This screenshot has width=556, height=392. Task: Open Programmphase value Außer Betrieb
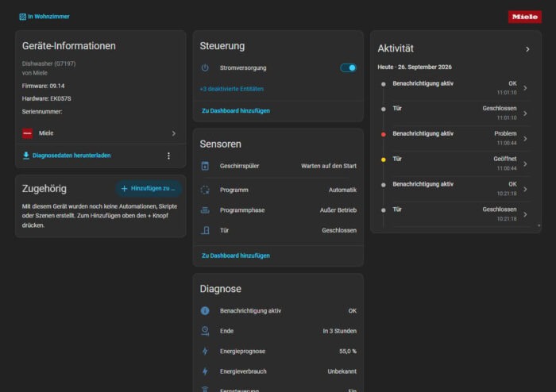coord(338,210)
